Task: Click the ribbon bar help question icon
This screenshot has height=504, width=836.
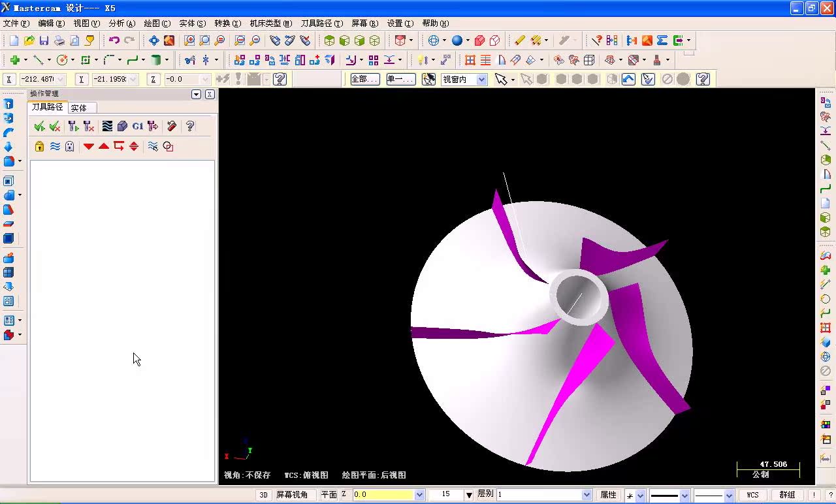Action: tap(703, 79)
